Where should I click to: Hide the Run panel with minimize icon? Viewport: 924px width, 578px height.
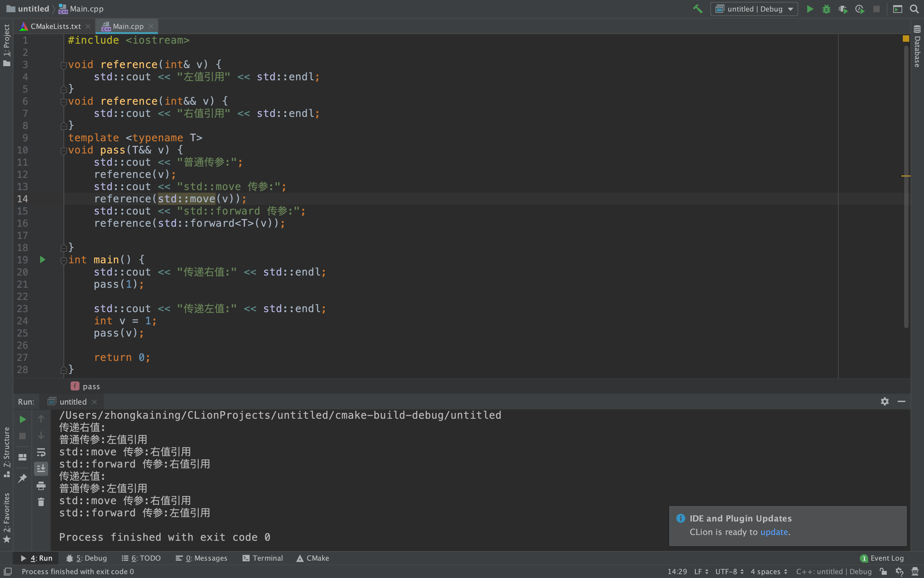pos(902,401)
